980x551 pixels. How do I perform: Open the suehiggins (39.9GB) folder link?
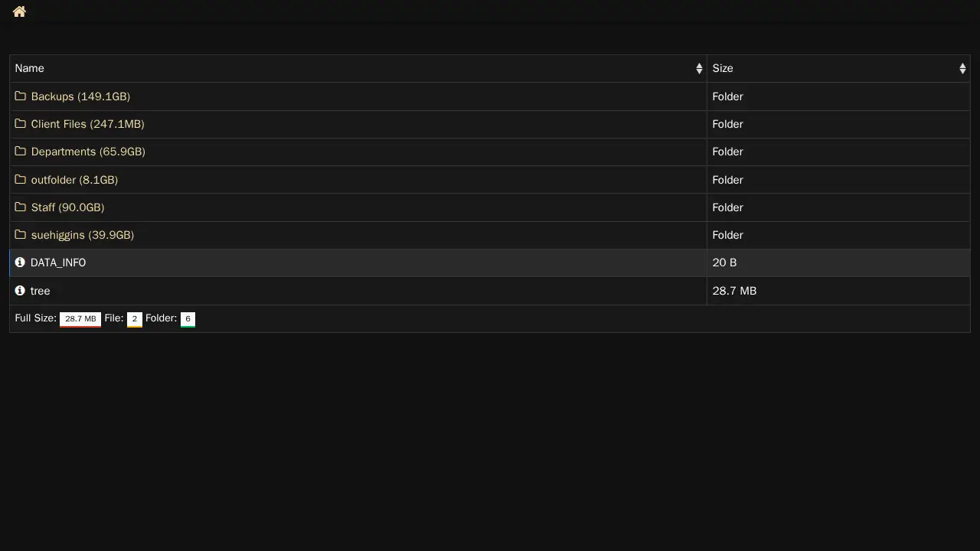tap(83, 235)
